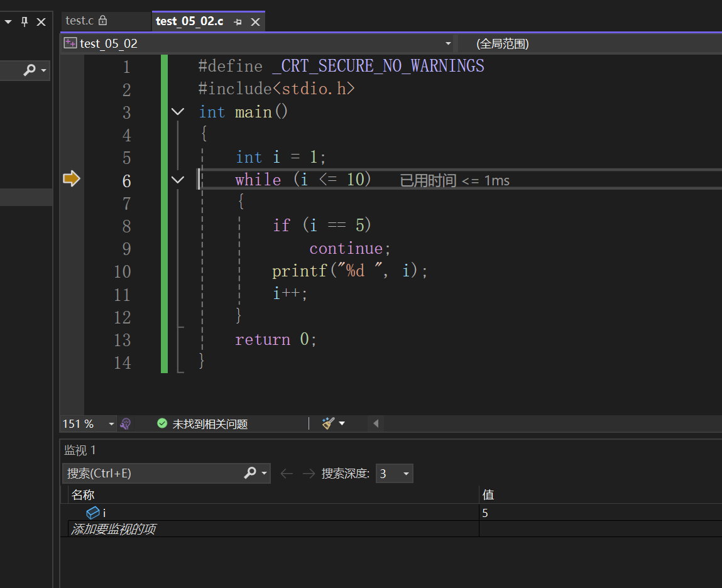Open the (全局范围) scope dropdown

pos(502,44)
